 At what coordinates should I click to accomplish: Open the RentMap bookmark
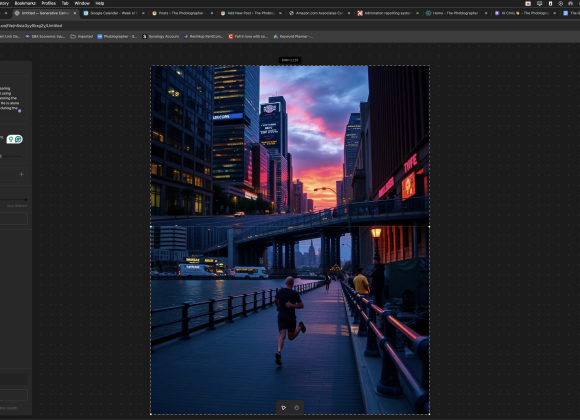click(x=203, y=36)
